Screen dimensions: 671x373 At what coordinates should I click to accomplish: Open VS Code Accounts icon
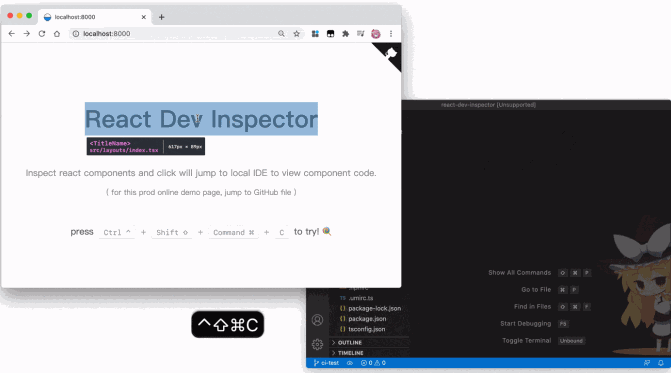(318, 320)
